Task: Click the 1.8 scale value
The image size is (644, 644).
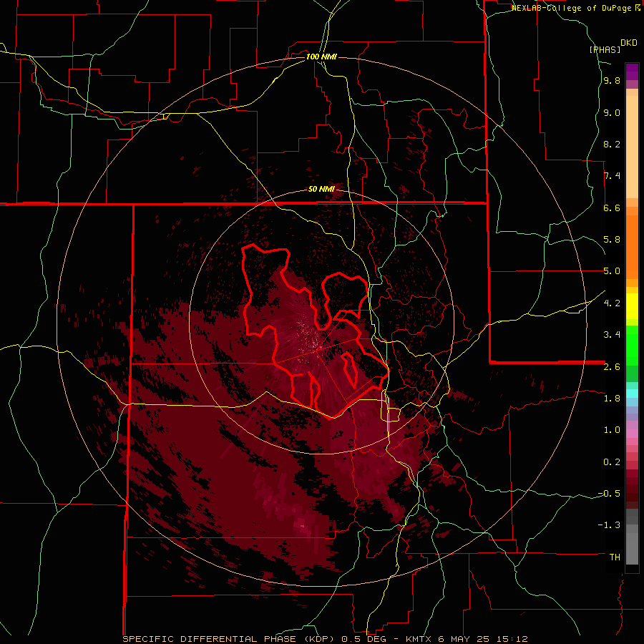Action: click(612, 399)
